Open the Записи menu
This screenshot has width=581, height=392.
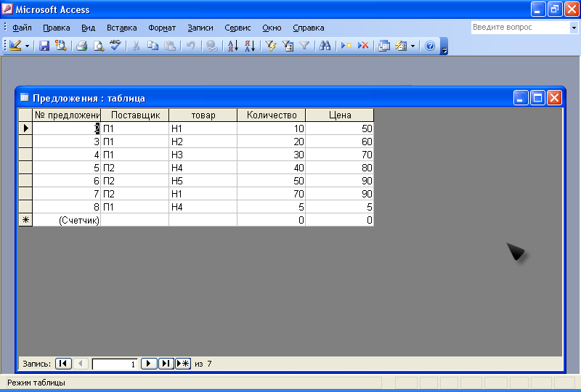click(x=200, y=28)
